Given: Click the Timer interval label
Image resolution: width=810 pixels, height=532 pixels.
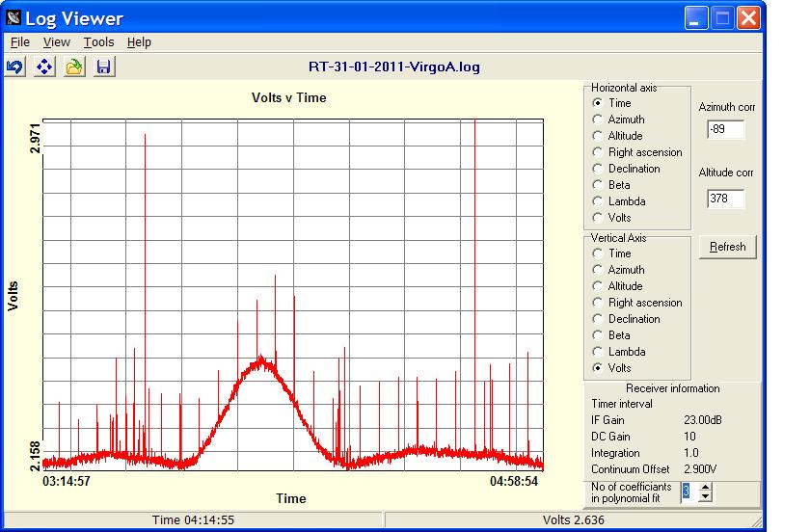Looking at the screenshot, I should coord(622,404).
